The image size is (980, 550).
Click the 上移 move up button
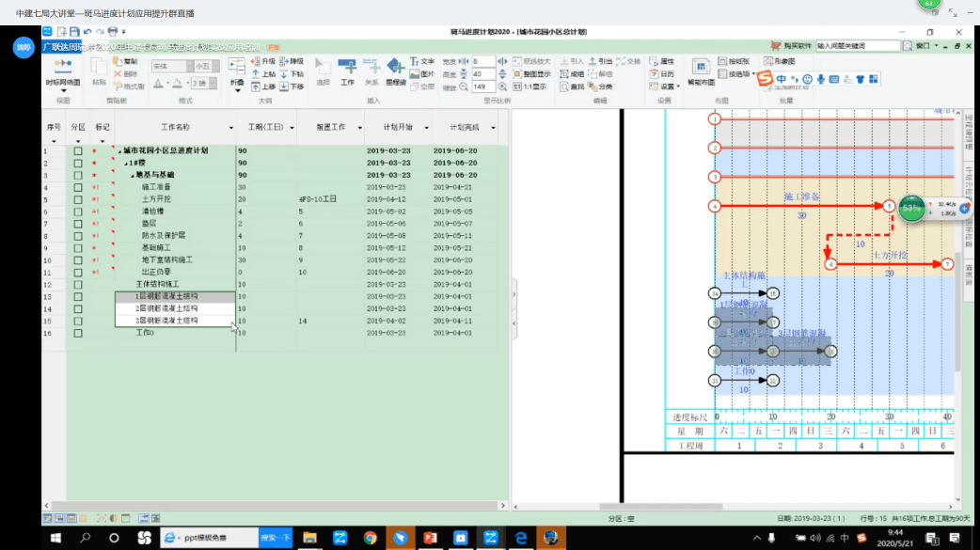pyautogui.click(x=263, y=86)
